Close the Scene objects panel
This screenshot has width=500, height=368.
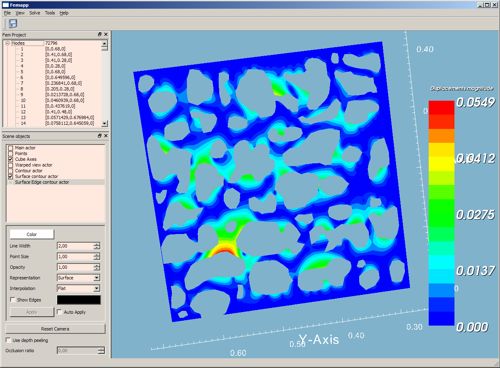coord(106,136)
